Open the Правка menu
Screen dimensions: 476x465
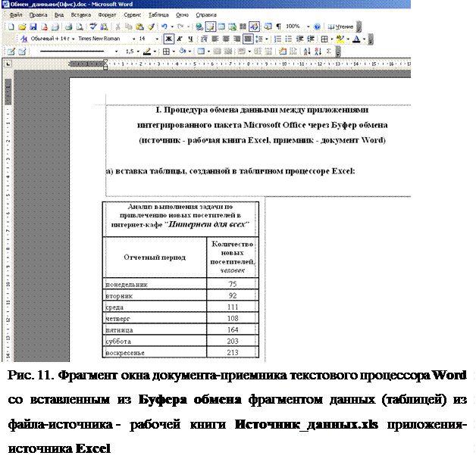(38, 15)
